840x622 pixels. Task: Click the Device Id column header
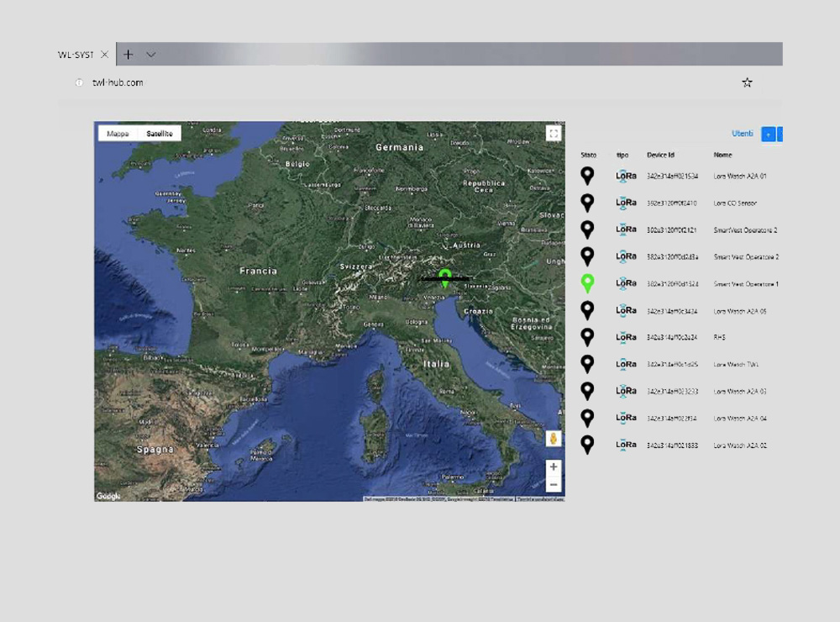660,155
